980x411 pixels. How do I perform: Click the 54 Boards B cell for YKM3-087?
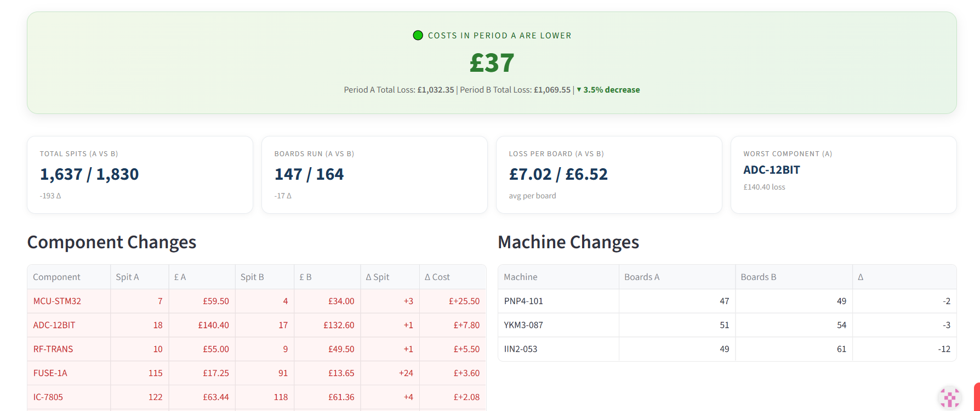coord(794,325)
